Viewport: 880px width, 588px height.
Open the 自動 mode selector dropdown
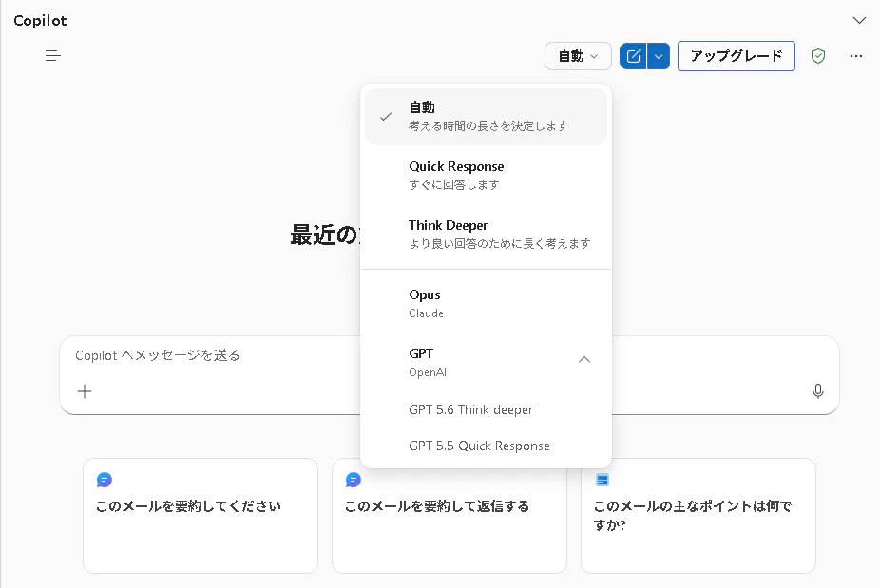coord(578,56)
